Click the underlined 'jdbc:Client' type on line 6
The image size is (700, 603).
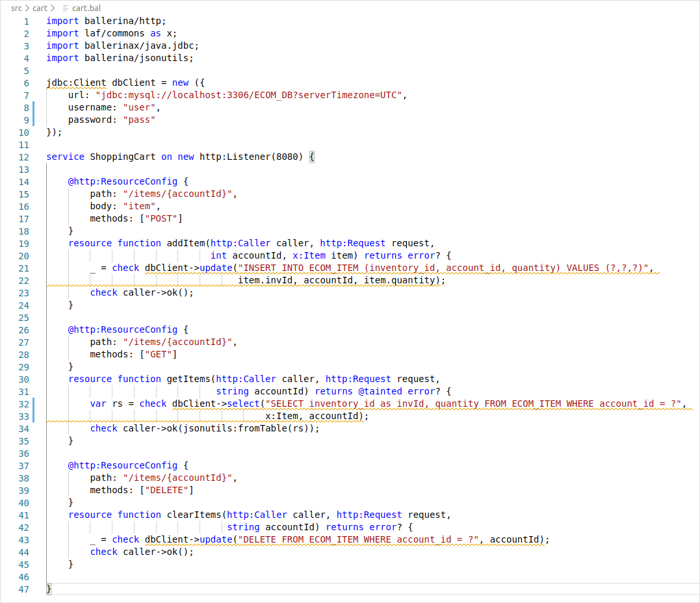[76, 83]
